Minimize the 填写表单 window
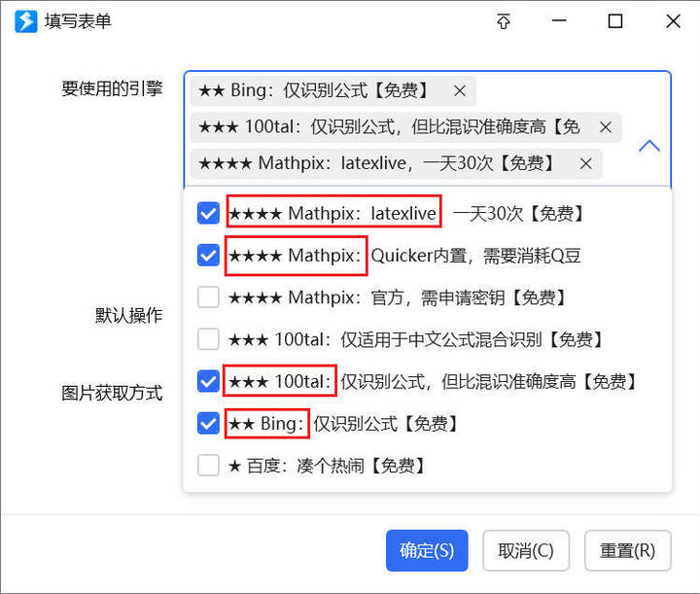700x594 pixels. 559,20
